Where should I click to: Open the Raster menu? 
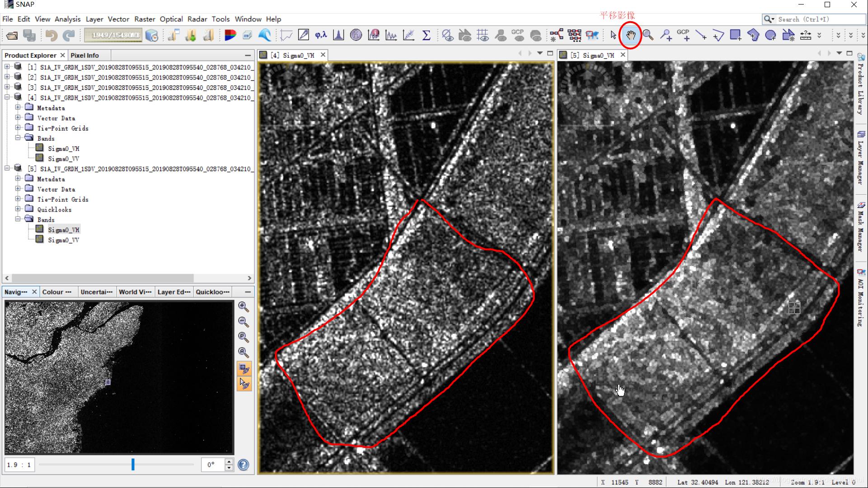click(145, 19)
